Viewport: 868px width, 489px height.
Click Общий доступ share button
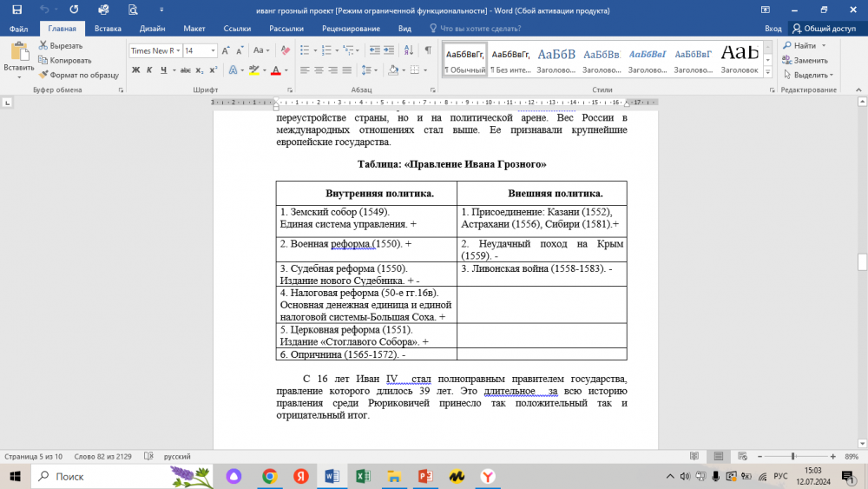[x=823, y=29]
